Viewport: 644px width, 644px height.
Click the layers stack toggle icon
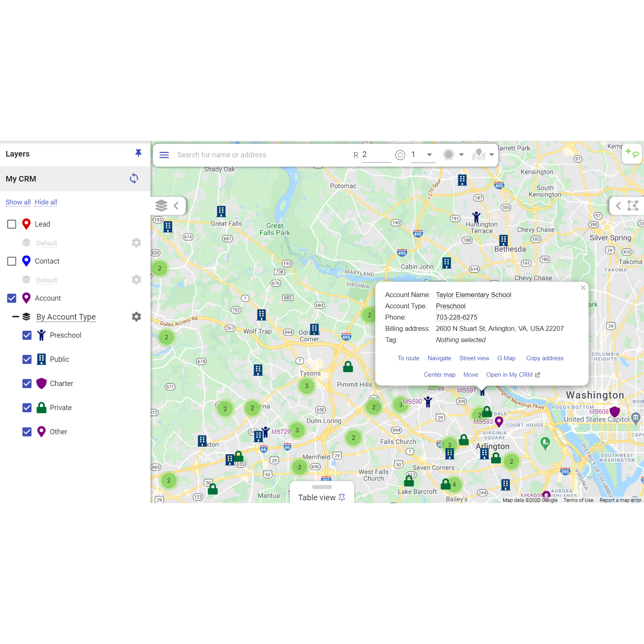[161, 206]
